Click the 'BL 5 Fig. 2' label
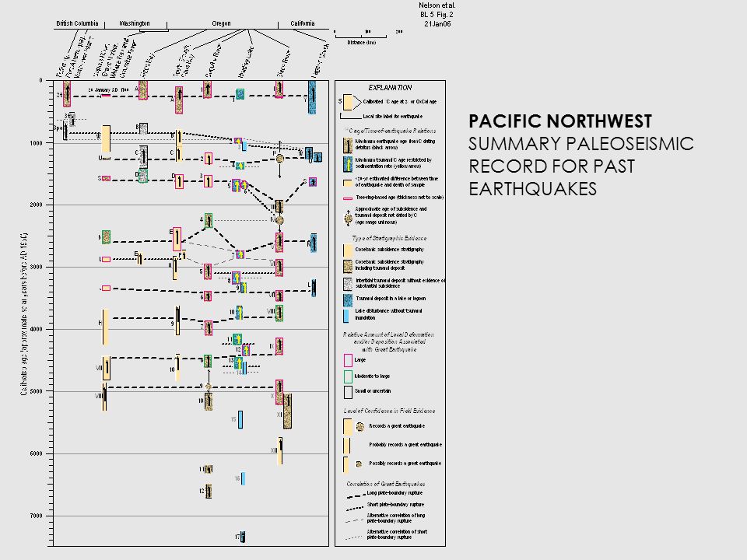Image resolution: width=747 pixels, height=560 pixels. coord(437,15)
